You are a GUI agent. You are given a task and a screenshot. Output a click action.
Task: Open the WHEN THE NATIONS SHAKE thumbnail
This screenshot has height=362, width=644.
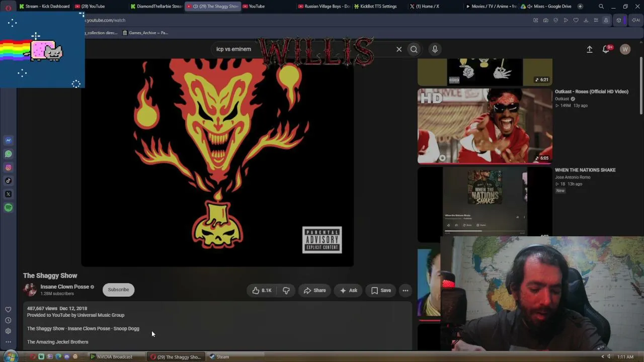(x=485, y=204)
